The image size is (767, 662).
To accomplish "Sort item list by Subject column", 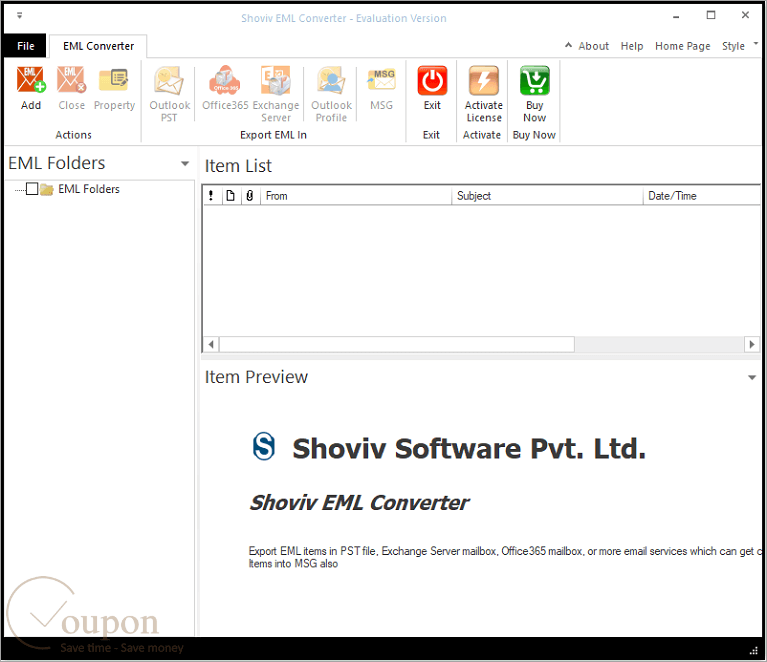I will pyautogui.click(x=547, y=196).
